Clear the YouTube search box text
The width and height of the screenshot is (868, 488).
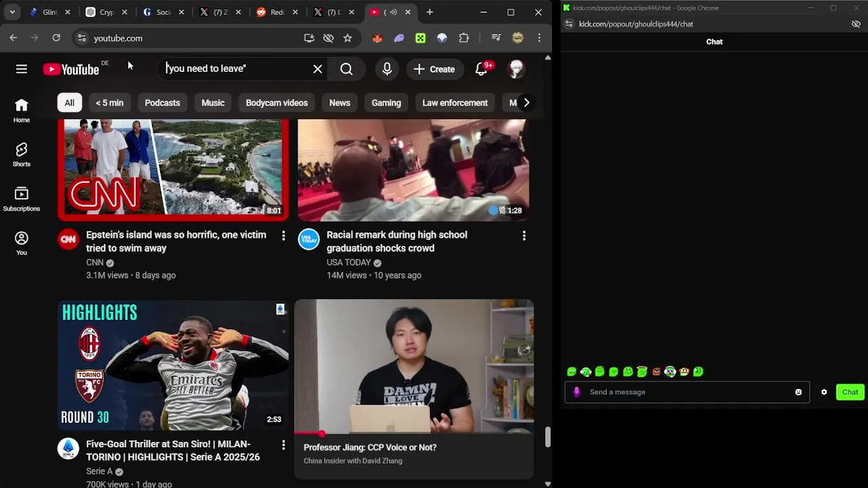tap(317, 68)
